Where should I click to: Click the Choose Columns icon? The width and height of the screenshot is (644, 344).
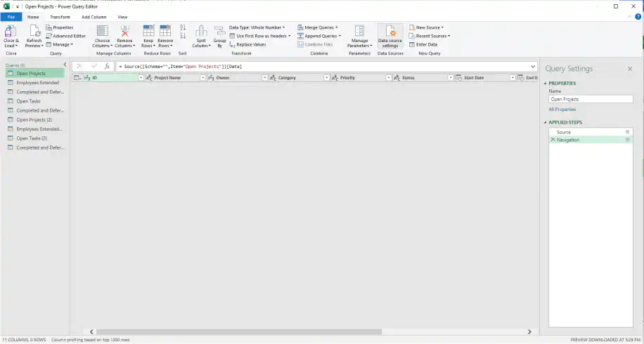click(x=102, y=31)
